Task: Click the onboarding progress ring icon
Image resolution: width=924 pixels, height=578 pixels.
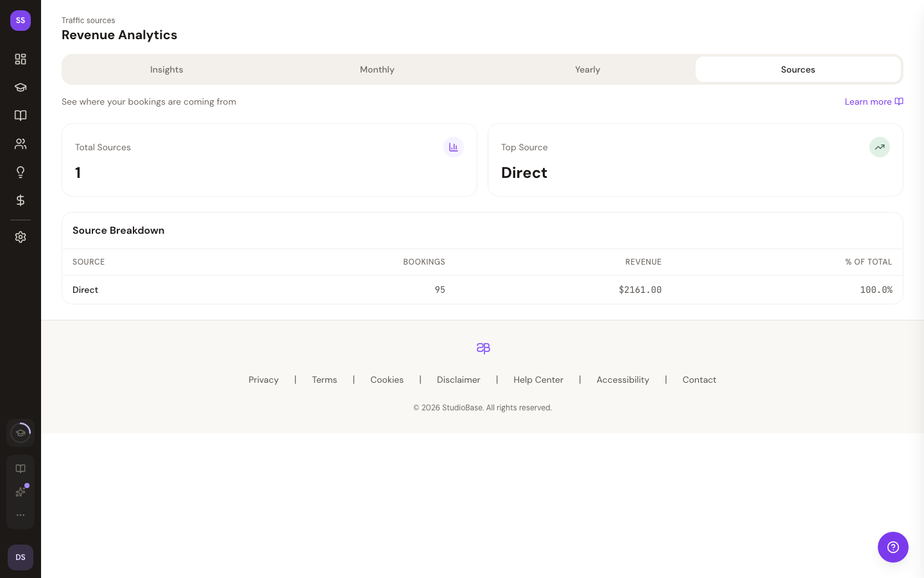Action: (21, 433)
